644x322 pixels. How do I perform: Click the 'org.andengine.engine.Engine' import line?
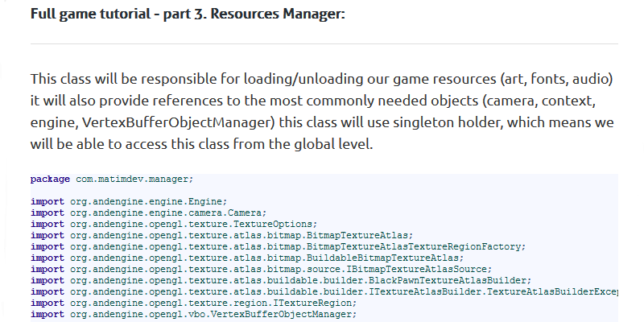[129, 201]
